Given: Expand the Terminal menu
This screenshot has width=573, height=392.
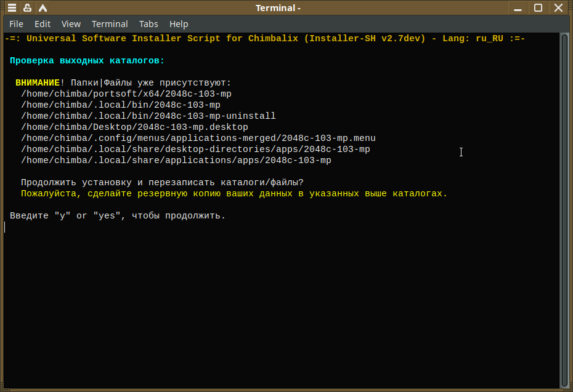Looking at the screenshot, I should [x=110, y=24].
